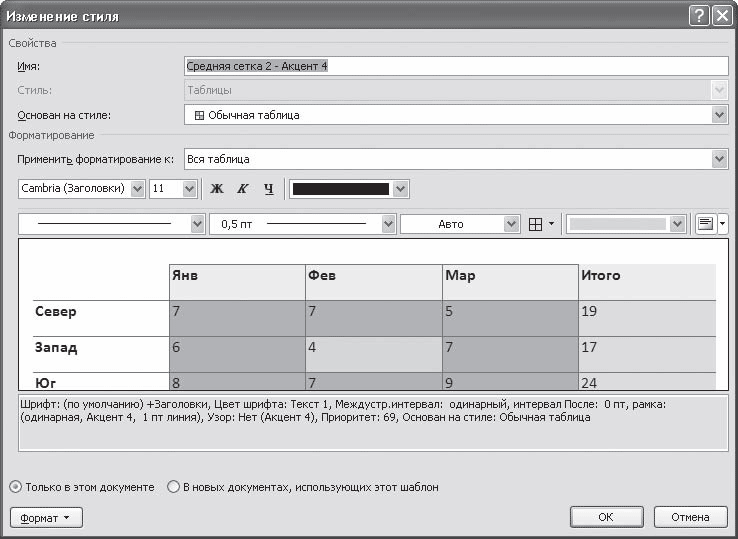Click the help question mark button
Screen dimensions: 738x539
(699, 16)
